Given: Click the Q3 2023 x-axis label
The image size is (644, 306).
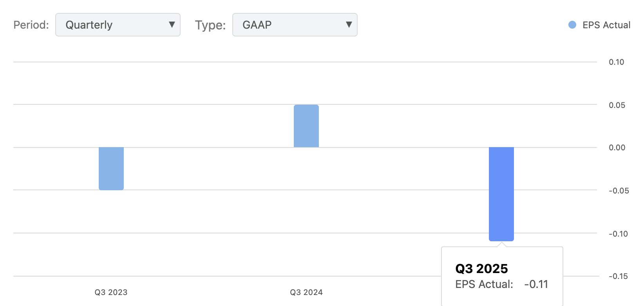Looking at the screenshot, I should pos(111,292).
